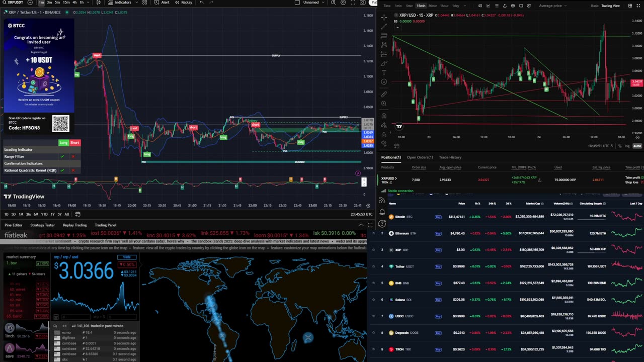Expand the XRPUSD position row arrow
644x362 pixels.
pos(396,178)
